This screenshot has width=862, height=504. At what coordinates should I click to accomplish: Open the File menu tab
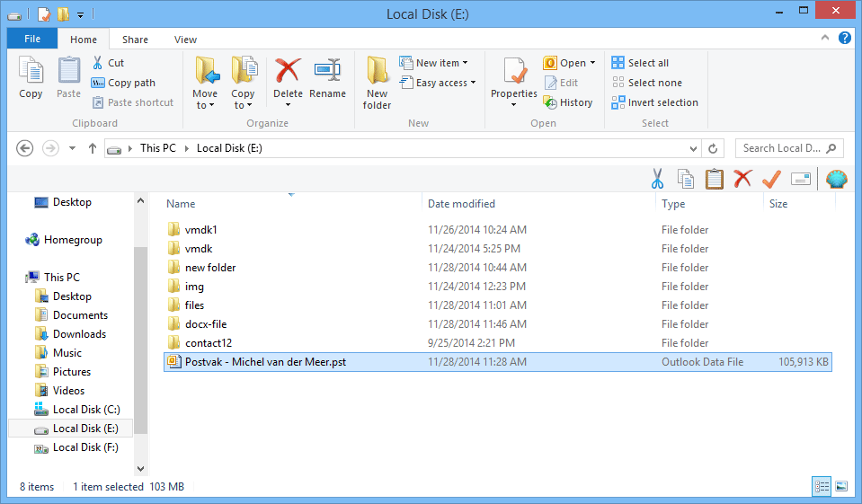(31, 39)
